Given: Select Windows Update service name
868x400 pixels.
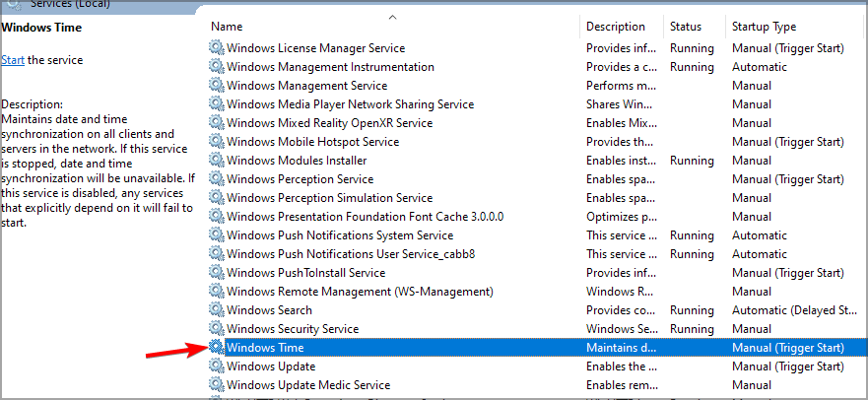Looking at the screenshot, I should tap(271, 367).
